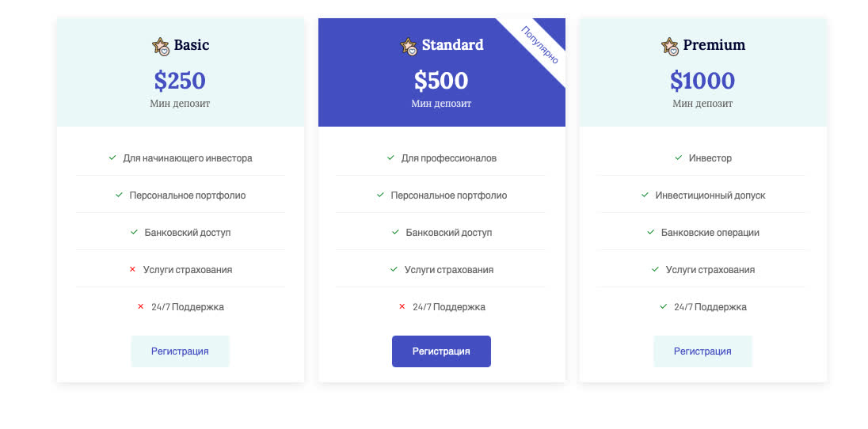Screen dimensions: 868x429
Task: Click Standard plan's Услуги страхования item
Action: pyautogui.click(x=449, y=270)
